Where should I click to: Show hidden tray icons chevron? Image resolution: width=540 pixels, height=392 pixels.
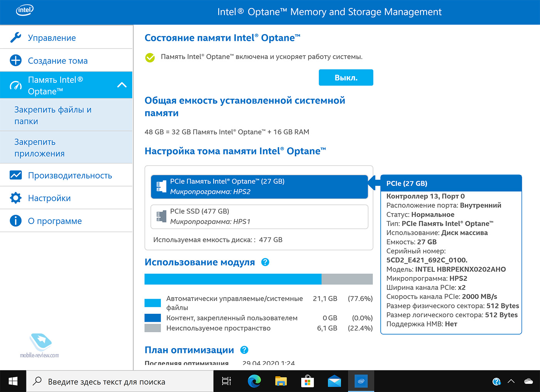(x=511, y=381)
